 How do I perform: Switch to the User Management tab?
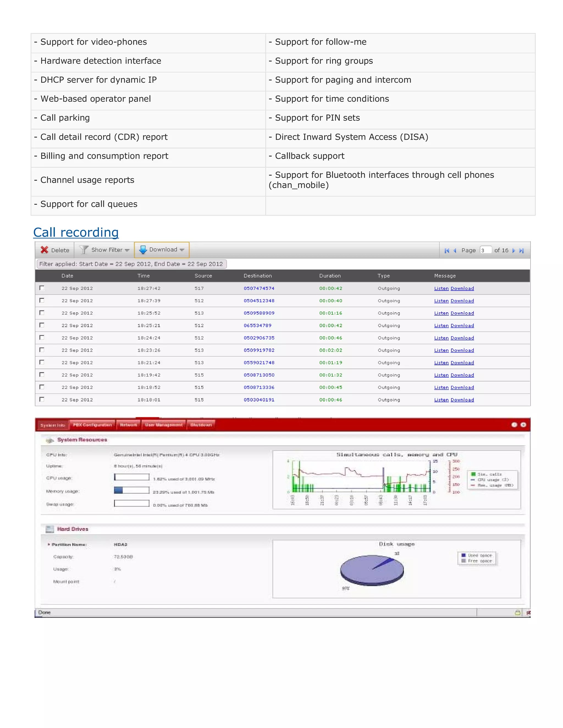[164, 425]
